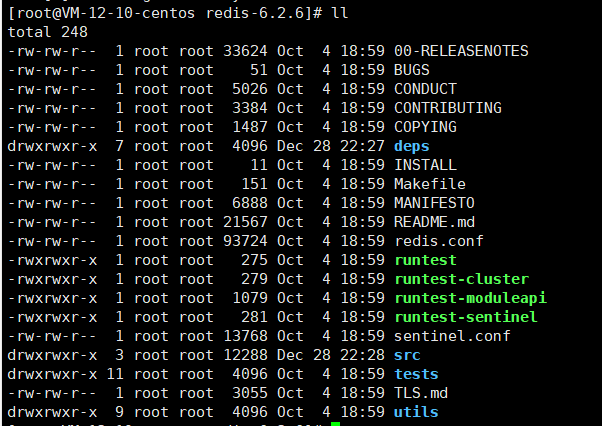Select the size 151 on Makefile row
The image size is (602, 426).
(254, 184)
